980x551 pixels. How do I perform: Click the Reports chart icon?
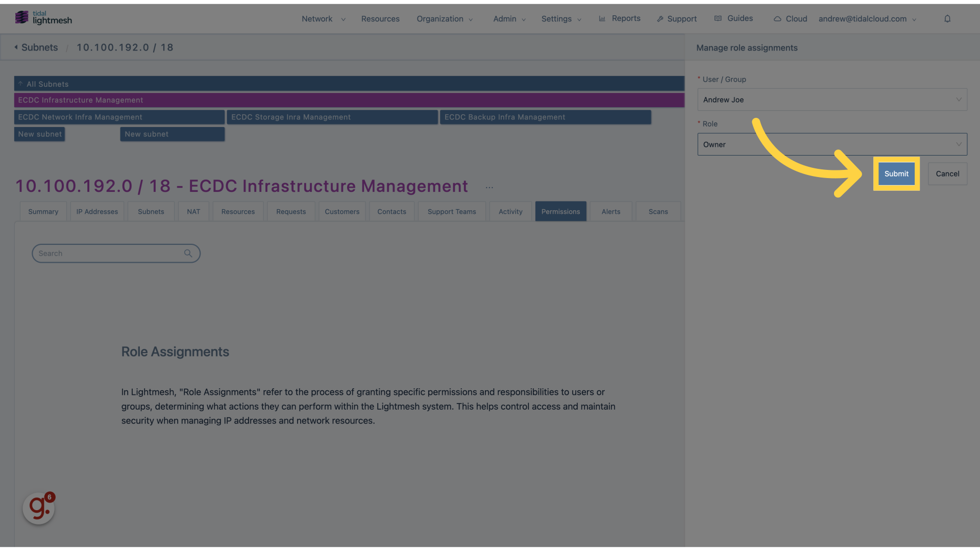(x=602, y=19)
